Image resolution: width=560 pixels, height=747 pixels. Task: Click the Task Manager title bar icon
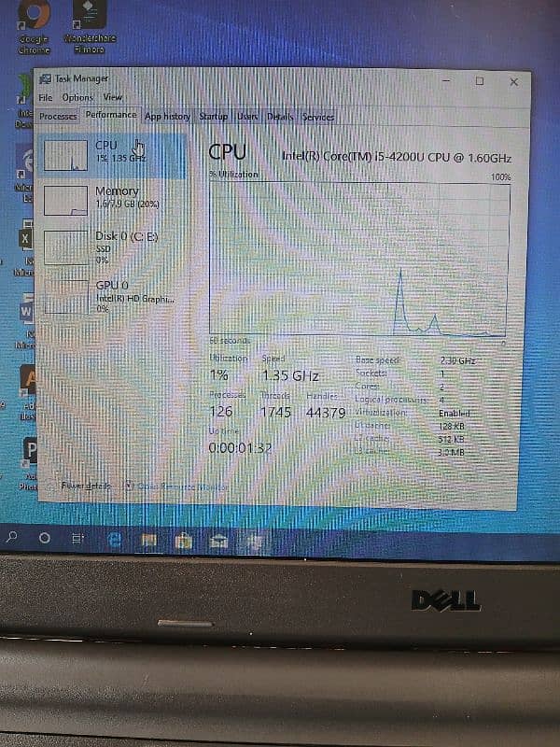(45, 78)
